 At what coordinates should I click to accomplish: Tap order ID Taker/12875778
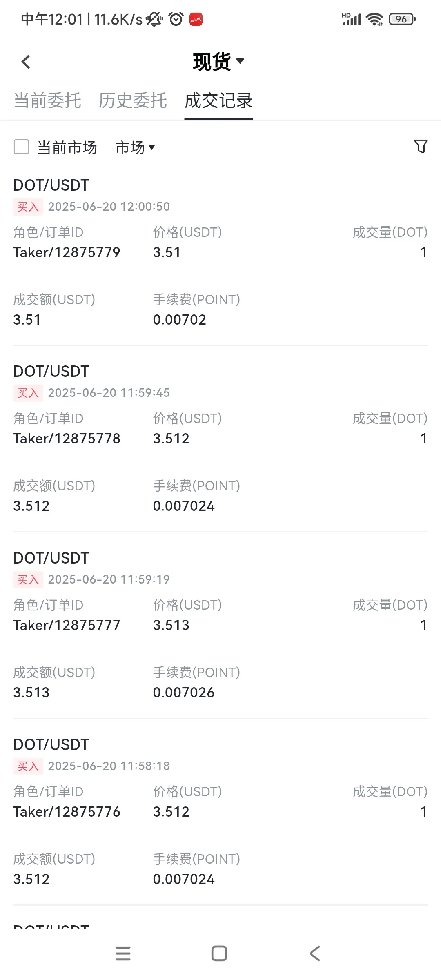[x=67, y=439]
